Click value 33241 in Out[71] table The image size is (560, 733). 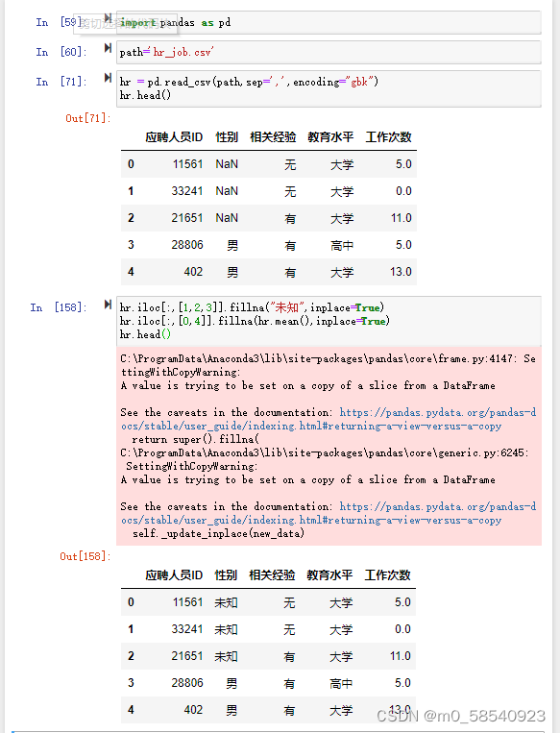pyautogui.click(x=187, y=191)
